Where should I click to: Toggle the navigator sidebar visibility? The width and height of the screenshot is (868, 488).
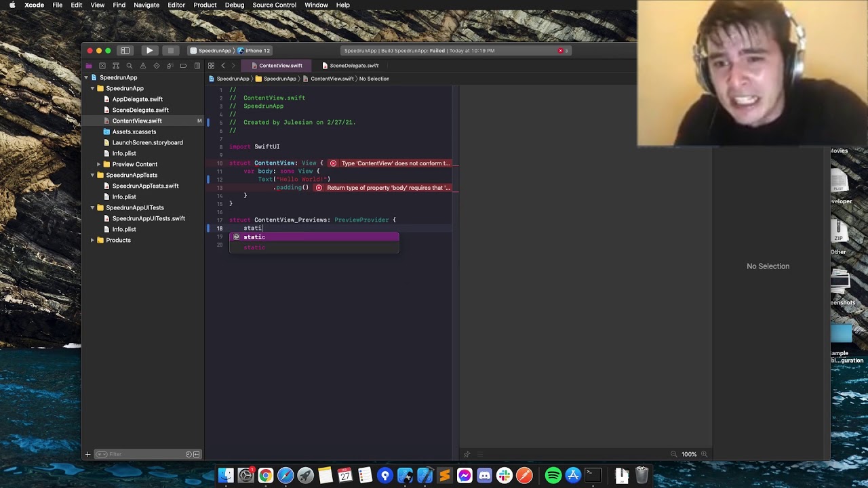click(x=125, y=51)
